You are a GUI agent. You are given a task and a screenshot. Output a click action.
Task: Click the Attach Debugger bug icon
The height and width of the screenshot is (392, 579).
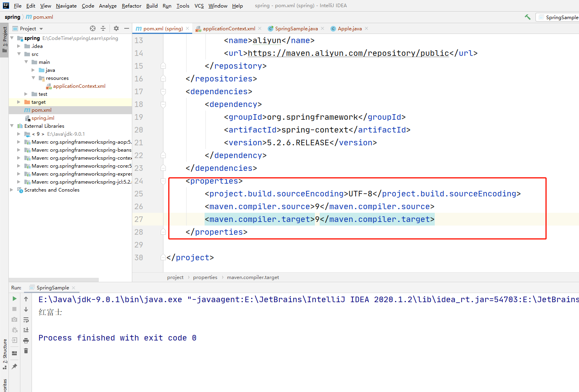[x=14, y=330]
